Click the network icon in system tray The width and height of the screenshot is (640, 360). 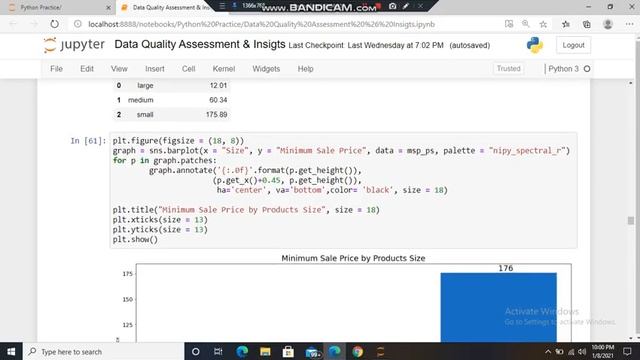(x=571, y=352)
